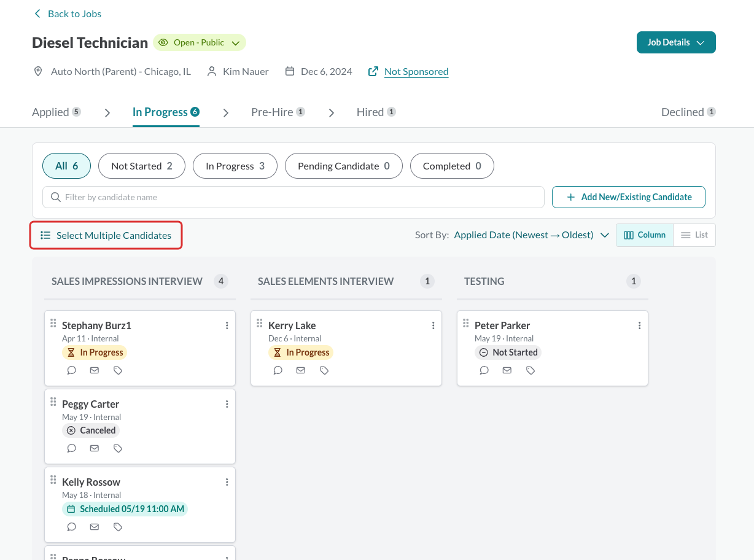
Task: Open the Sort By Applied Date dropdown
Action: coord(531,235)
